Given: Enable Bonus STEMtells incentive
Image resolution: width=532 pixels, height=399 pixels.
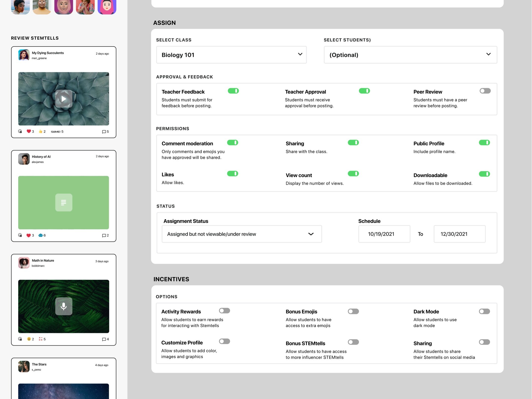Looking at the screenshot, I should pos(354,342).
